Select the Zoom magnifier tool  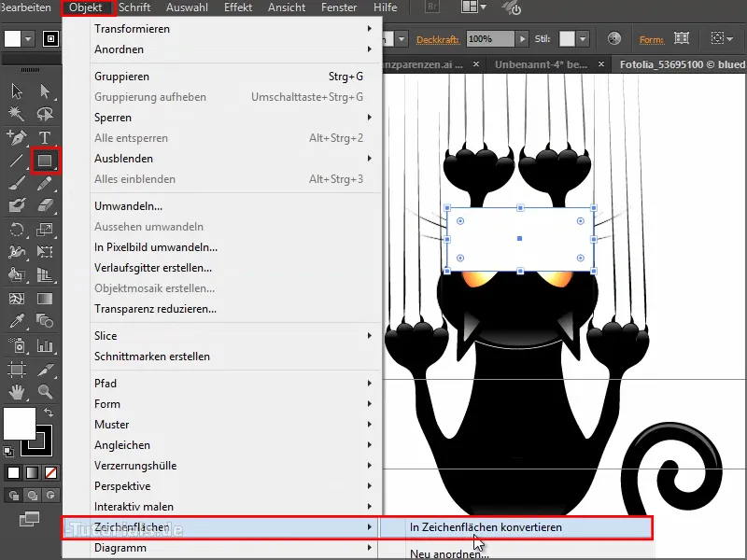(45, 392)
